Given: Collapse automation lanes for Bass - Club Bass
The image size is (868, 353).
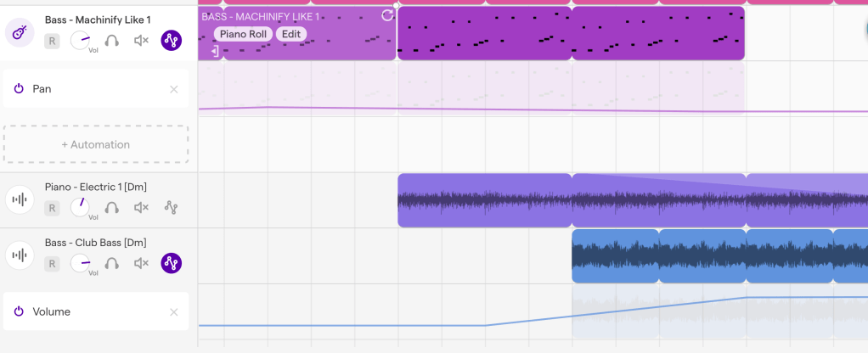Looking at the screenshot, I should [x=172, y=263].
